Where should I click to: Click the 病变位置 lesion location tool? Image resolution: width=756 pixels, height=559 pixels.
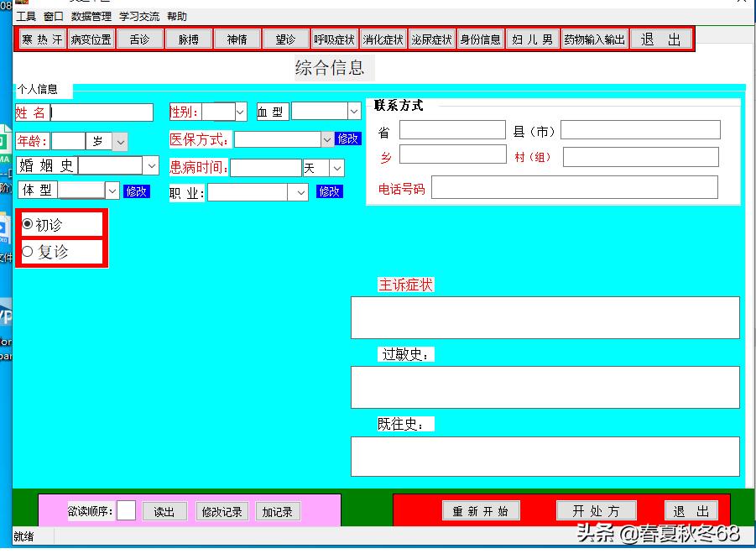[91, 38]
